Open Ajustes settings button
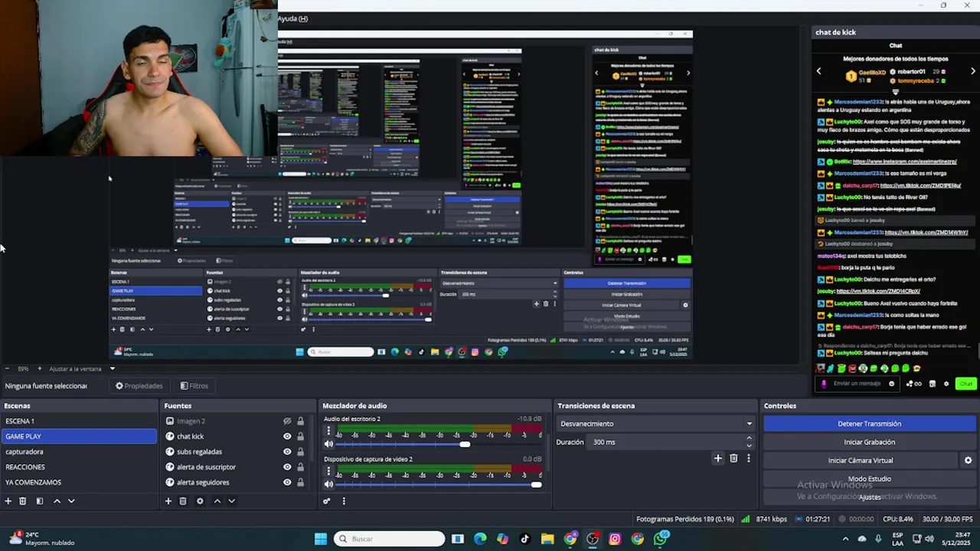Image resolution: width=980 pixels, height=551 pixels. point(869,497)
